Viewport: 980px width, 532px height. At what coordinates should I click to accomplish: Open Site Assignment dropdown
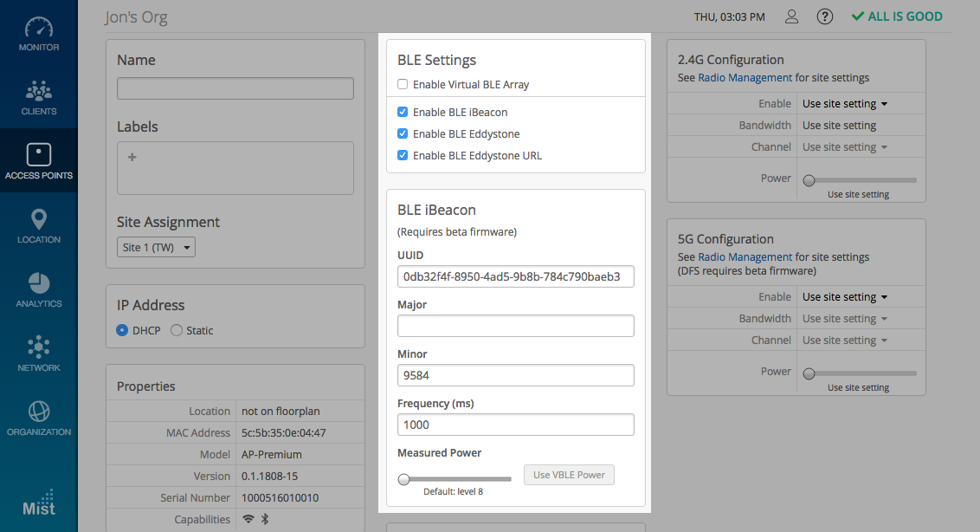[157, 248]
